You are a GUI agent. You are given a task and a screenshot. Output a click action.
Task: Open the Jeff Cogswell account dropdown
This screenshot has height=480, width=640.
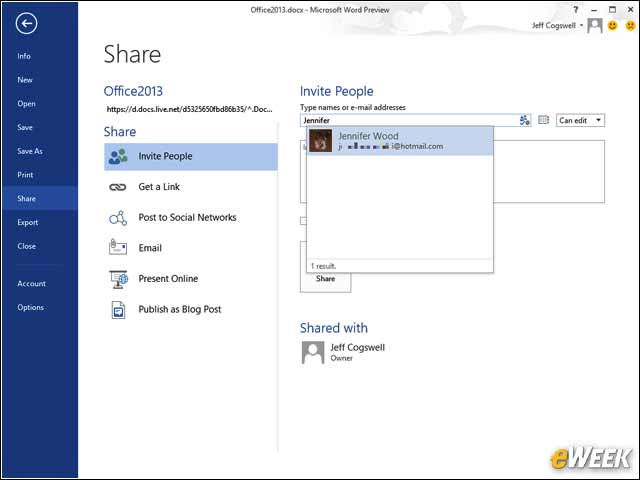(558, 25)
